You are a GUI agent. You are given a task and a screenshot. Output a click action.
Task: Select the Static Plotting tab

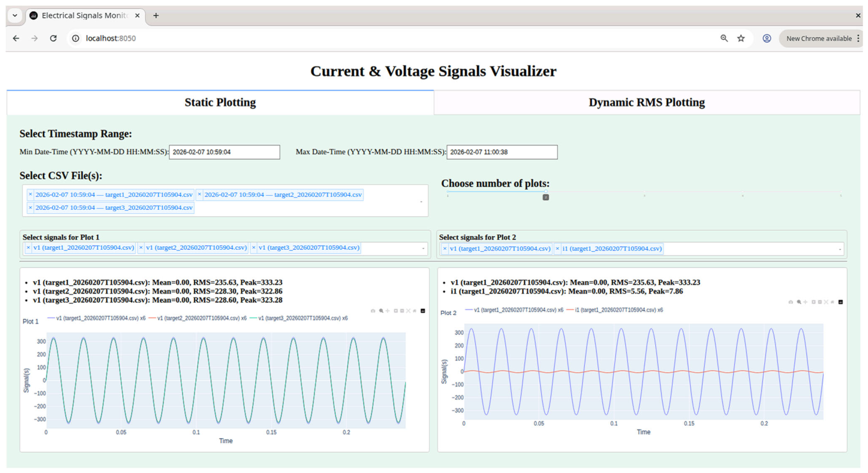220,103
